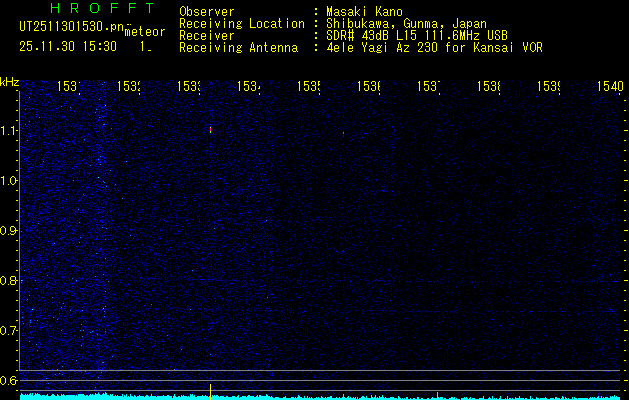Image resolution: width=629 pixels, height=400 pixels.
Task: Click the 1539 time axis label
Action: (x=548, y=86)
